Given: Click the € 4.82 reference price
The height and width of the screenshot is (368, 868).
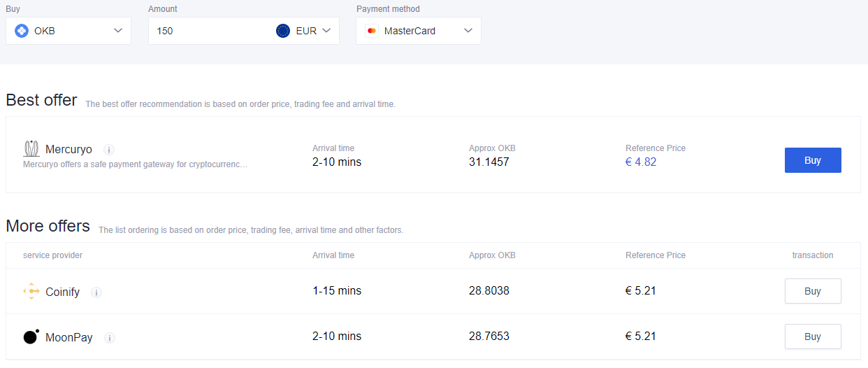Looking at the screenshot, I should [641, 162].
